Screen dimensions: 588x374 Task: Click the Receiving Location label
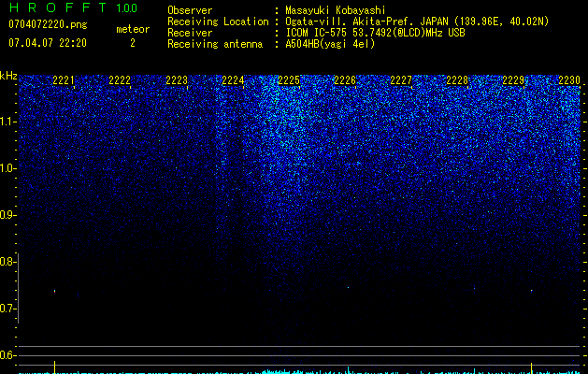[x=218, y=22]
